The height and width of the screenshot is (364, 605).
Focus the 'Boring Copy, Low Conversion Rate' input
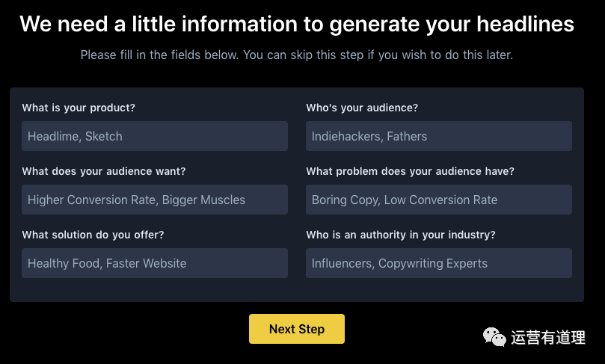click(x=439, y=200)
